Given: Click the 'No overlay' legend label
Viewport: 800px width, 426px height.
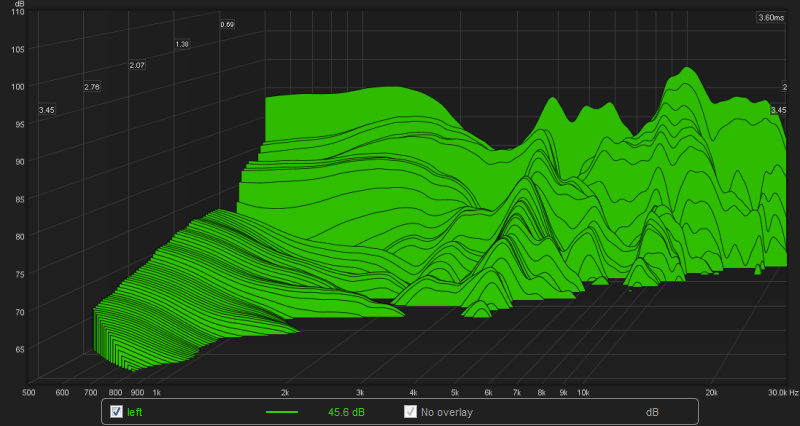Looking at the screenshot, I should pyautogui.click(x=447, y=412).
